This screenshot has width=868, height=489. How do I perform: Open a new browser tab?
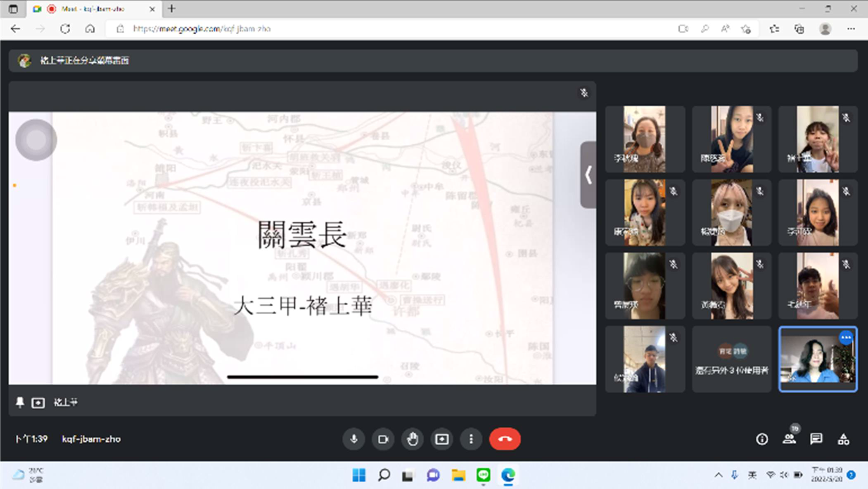tap(172, 8)
